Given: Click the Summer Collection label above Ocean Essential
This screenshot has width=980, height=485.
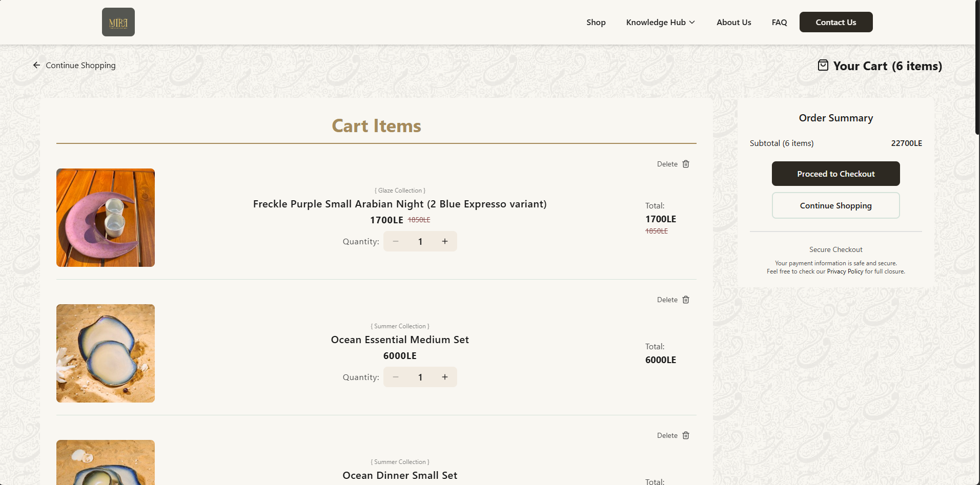Looking at the screenshot, I should pyautogui.click(x=400, y=326).
